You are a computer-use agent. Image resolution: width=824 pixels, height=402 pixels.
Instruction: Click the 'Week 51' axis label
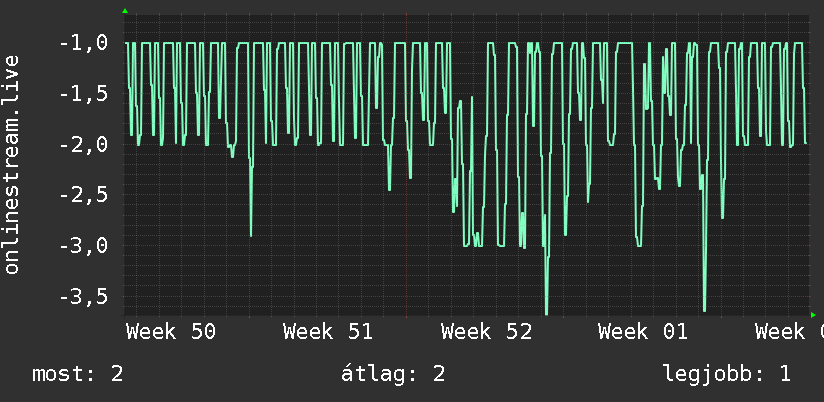[x=328, y=332]
